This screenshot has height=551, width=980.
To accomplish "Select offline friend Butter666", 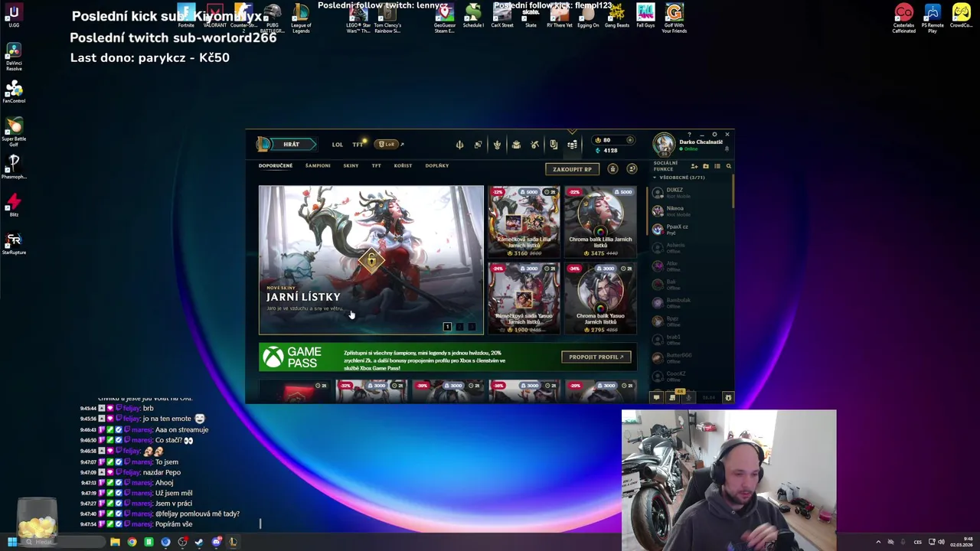I will coord(689,357).
